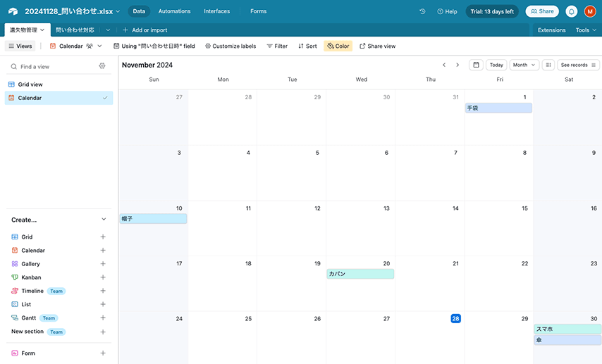Open See records panel
This screenshot has width=602, height=364.
[x=578, y=65]
